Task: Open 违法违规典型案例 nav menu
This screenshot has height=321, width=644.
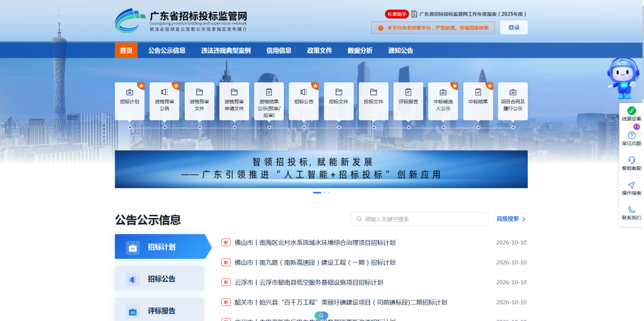Action: pyautogui.click(x=226, y=51)
